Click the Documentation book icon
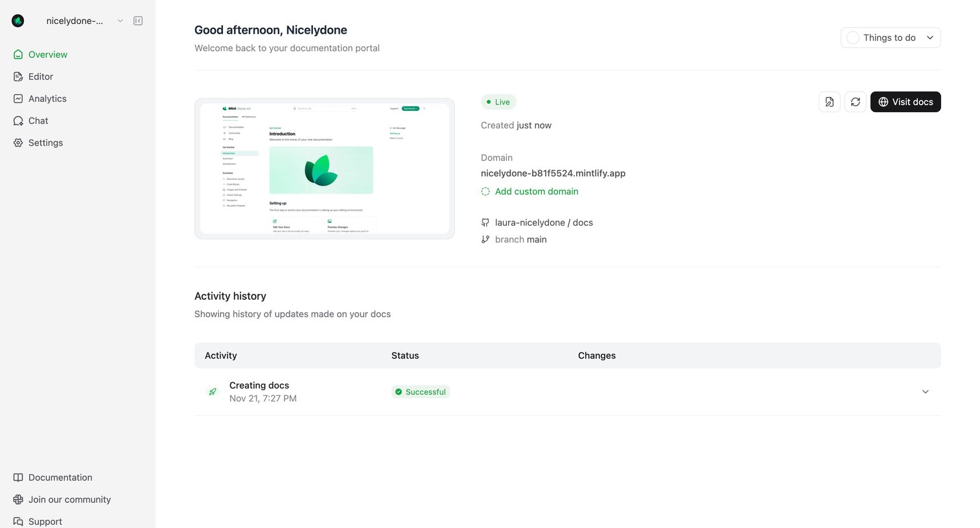980x528 pixels. (18, 477)
